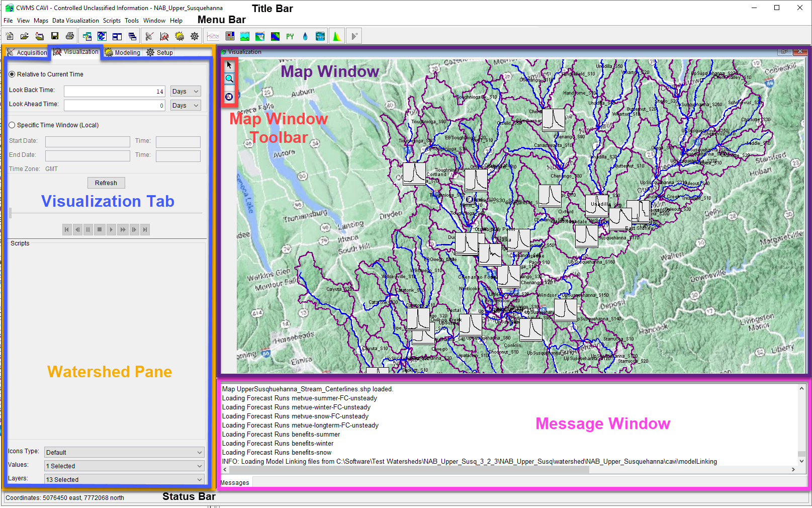Click into the Look Ahead Time field

115,105
